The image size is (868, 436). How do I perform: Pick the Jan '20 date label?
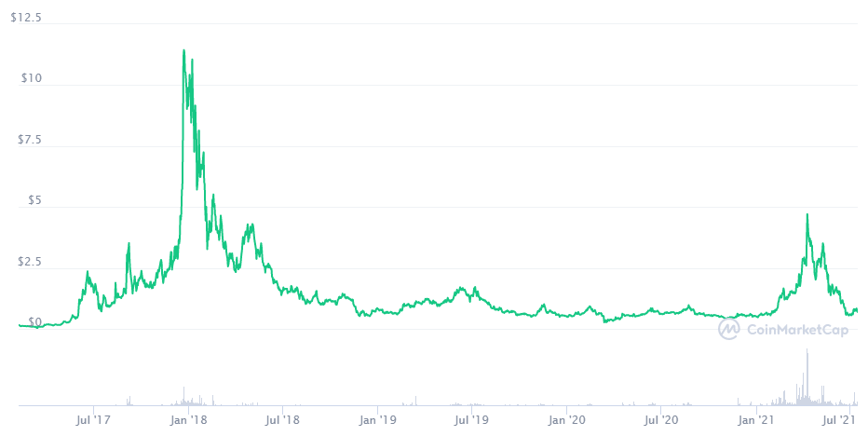pyautogui.click(x=567, y=421)
